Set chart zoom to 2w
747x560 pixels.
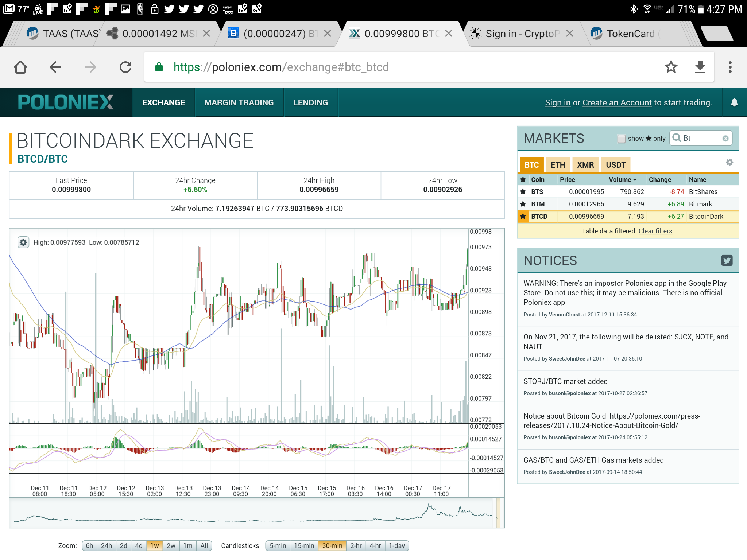point(171,546)
